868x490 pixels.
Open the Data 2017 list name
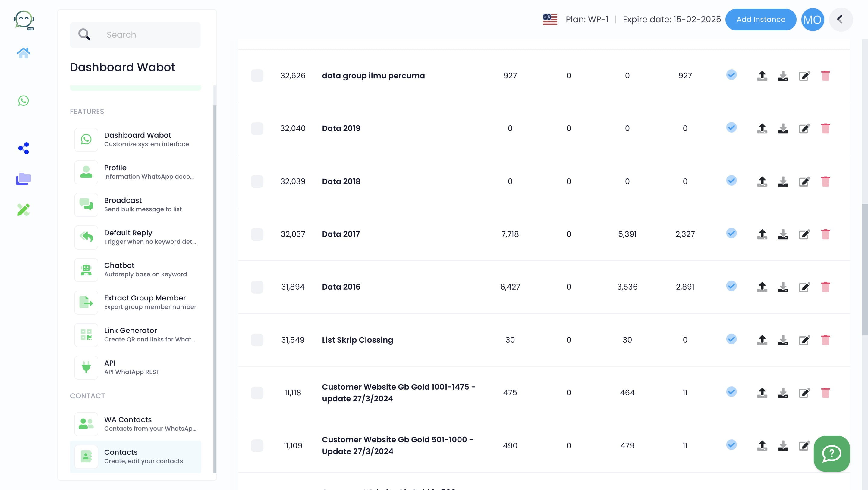[341, 234]
